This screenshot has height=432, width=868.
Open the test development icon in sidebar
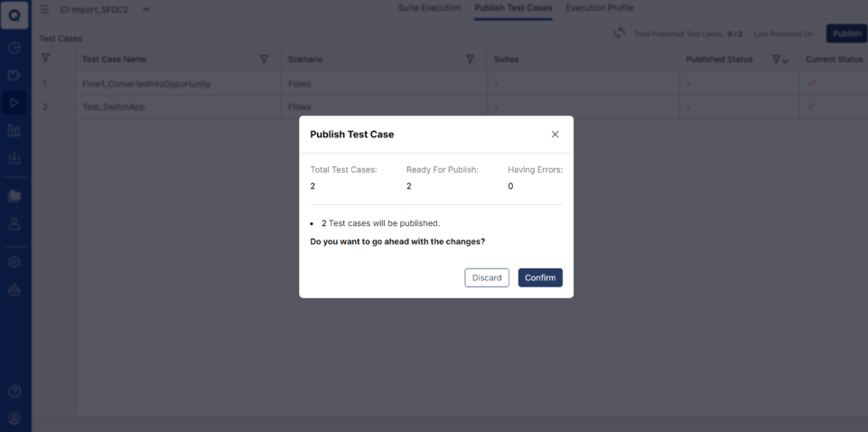pos(14,75)
